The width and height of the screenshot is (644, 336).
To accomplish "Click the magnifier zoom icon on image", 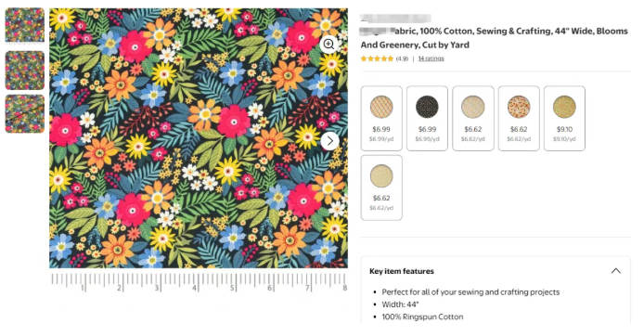I will (329, 44).
